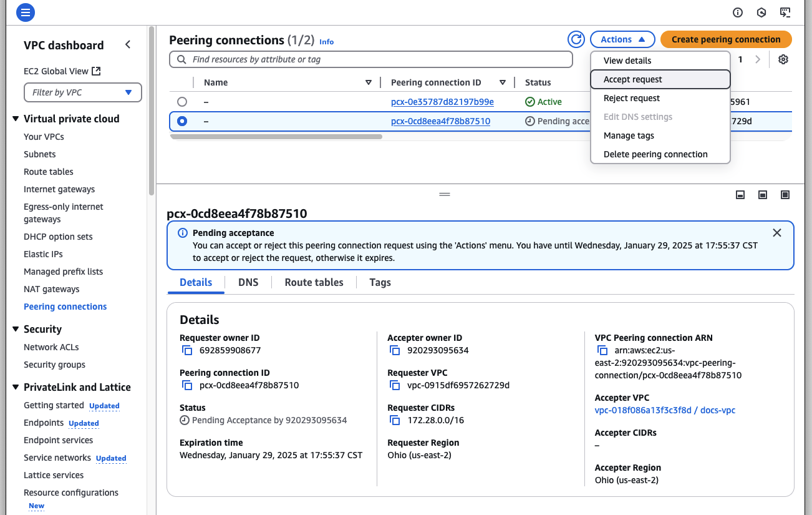
Task: Select the pcx-0cd8eea4f78b87510 radio button
Action: [182, 121]
